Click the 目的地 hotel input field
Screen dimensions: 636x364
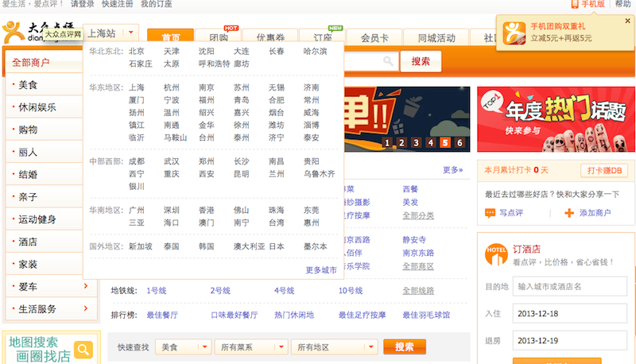pyautogui.click(x=570, y=287)
